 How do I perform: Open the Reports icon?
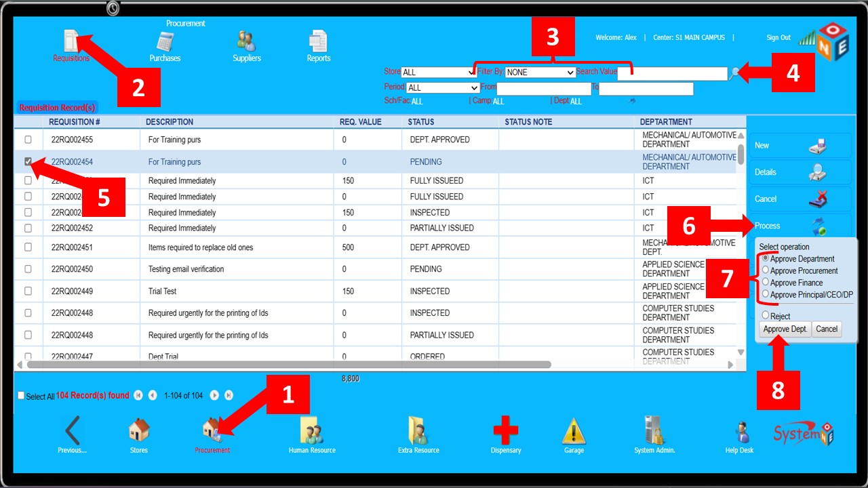pyautogui.click(x=318, y=42)
